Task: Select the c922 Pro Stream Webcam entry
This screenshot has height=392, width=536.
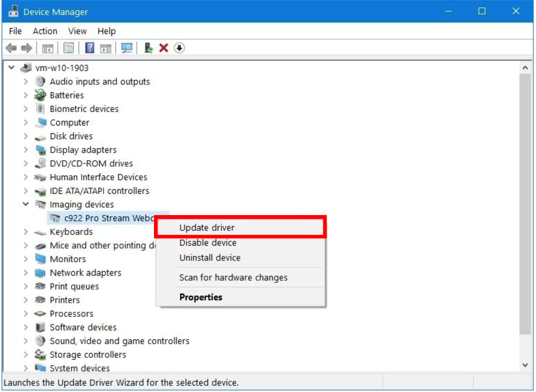Action: pos(109,218)
